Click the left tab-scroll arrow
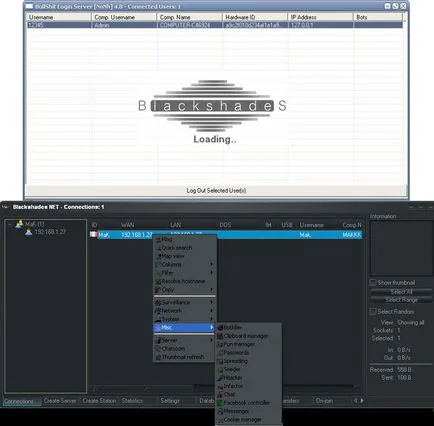The height and width of the screenshot is (426, 434). click(x=356, y=401)
